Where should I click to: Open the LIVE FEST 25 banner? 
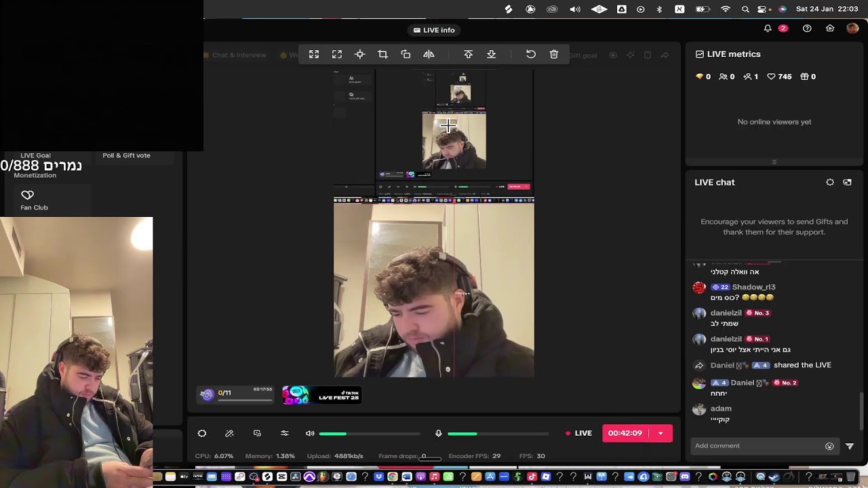(322, 394)
